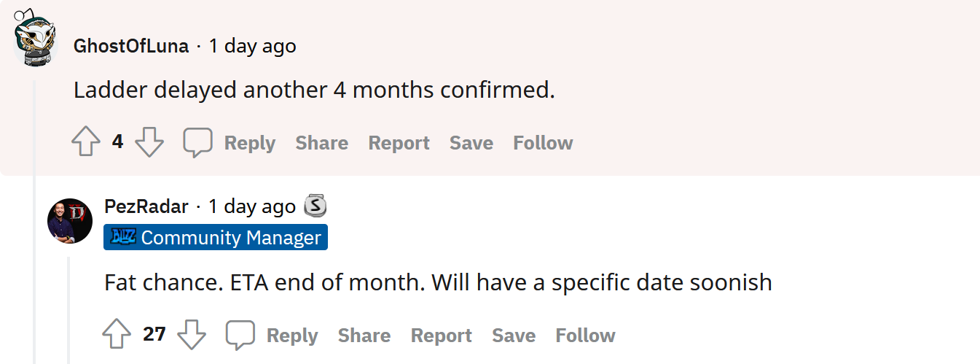
Task: Click comment bubble icon on PezRadar's reply
Action: click(x=240, y=335)
